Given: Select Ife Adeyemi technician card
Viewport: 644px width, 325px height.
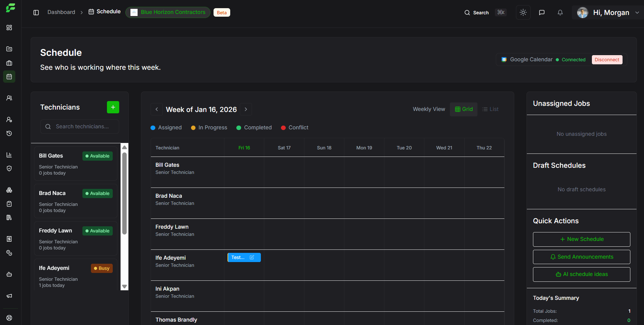Looking at the screenshot, I should coord(76,275).
